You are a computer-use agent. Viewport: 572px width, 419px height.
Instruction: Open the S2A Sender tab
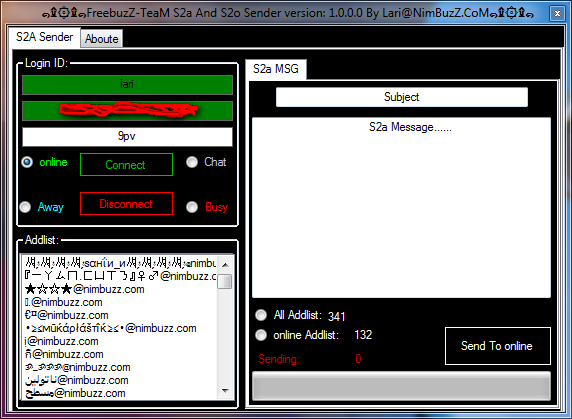pyautogui.click(x=44, y=37)
